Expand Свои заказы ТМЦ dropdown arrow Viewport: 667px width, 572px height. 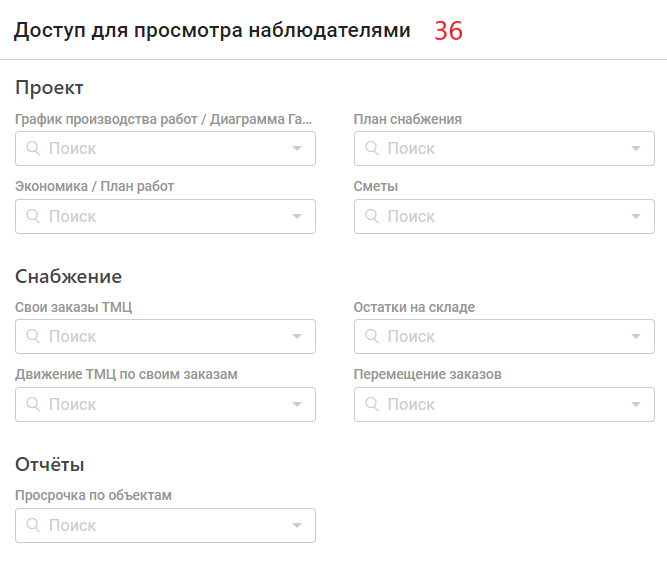coord(297,336)
